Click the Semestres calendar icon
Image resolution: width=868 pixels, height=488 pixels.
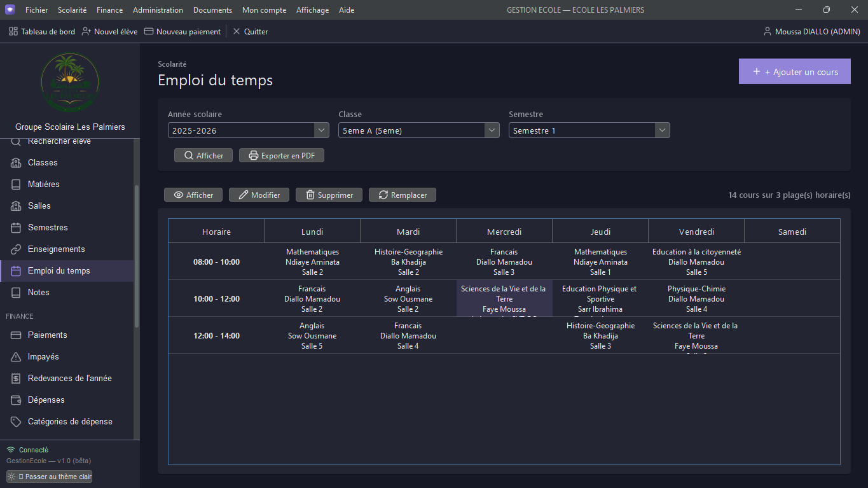[x=16, y=228]
